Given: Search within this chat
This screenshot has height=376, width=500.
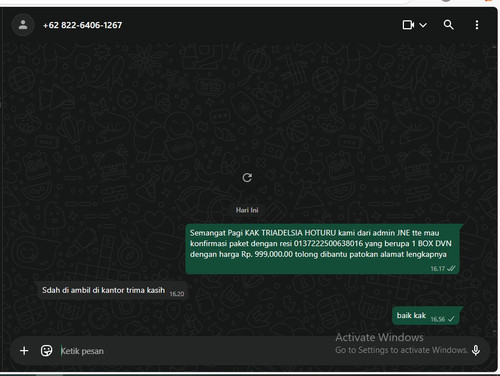Looking at the screenshot, I should (448, 25).
